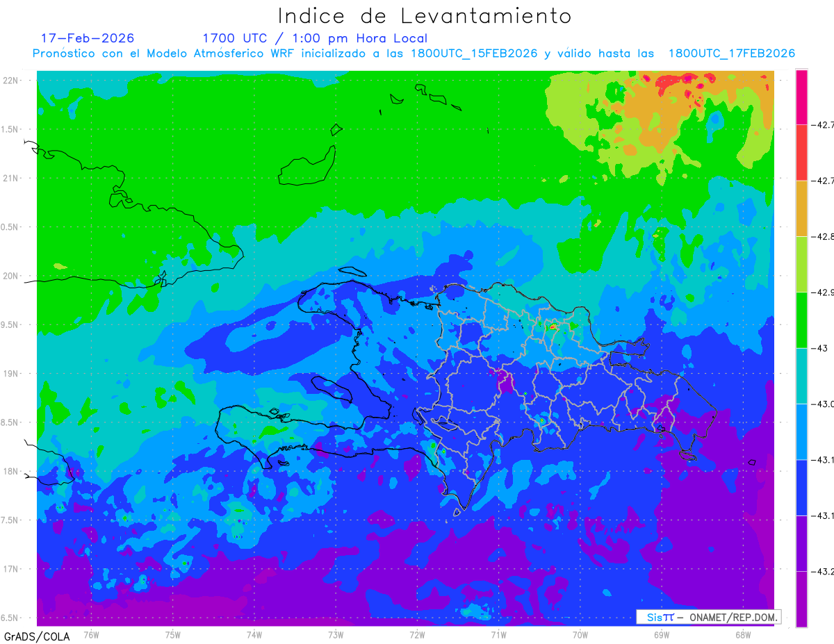The image size is (834, 644).
Task: Click the '20N' latitude label
Action: (x=12, y=276)
